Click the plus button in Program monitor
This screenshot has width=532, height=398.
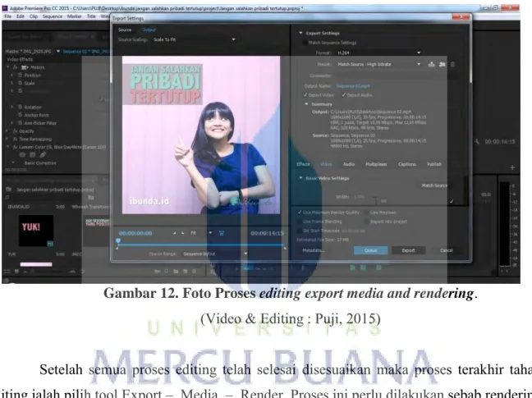pyautogui.click(x=512, y=167)
